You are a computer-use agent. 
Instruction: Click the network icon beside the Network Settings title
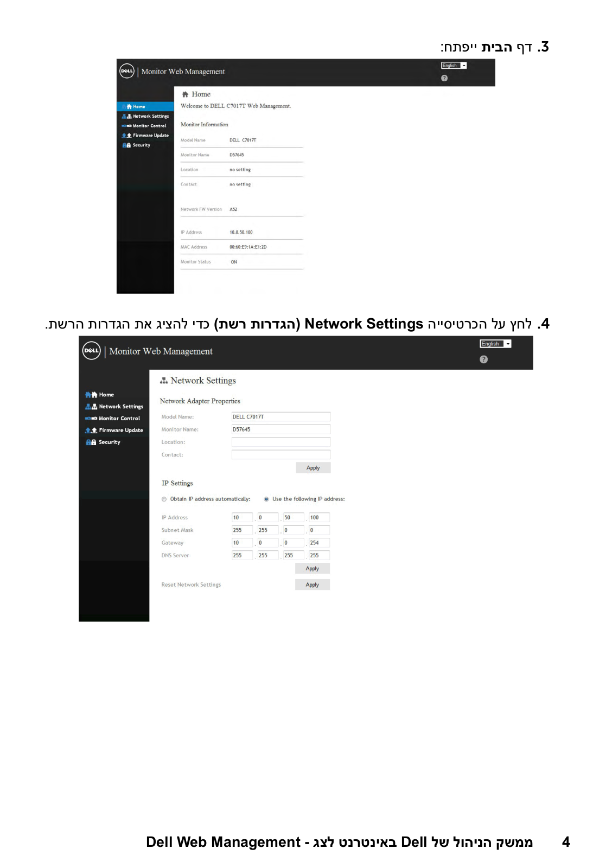[x=164, y=381]
